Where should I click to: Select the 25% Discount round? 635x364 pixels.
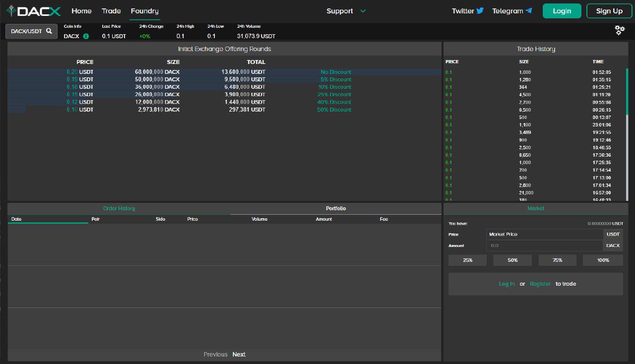click(224, 94)
